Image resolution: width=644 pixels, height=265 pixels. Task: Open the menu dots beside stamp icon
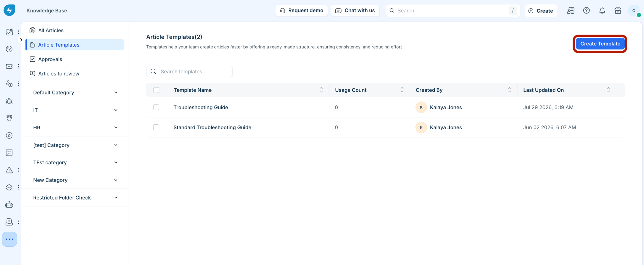[19, 222]
